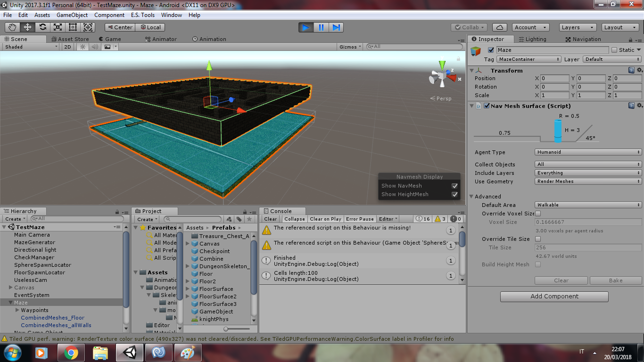Switch to the Navigation tab

tap(583, 39)
